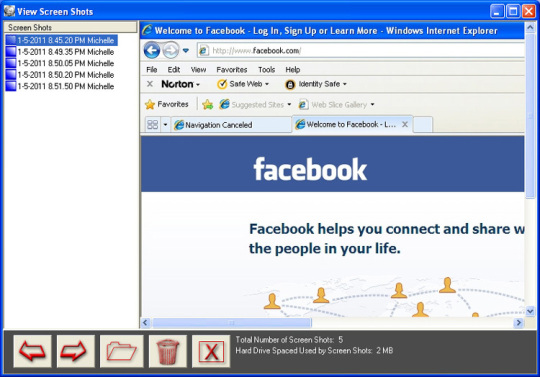Click the scroll right arrow of horizontal scrollbar

518,323
